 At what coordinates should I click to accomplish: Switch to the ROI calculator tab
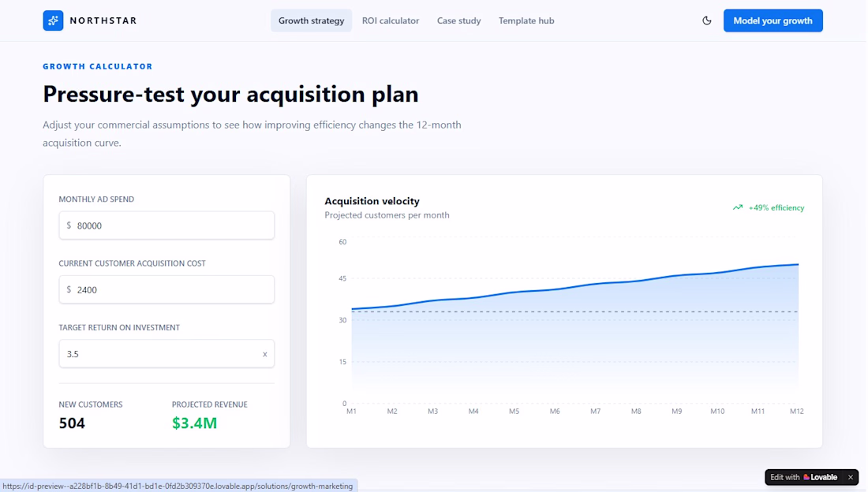point(391,20)
